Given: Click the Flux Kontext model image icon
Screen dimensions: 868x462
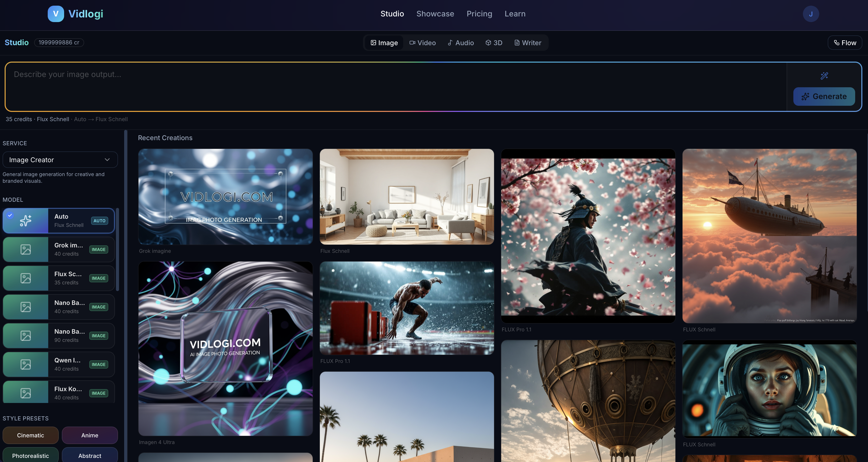Looking at the screenshot, I should pyautogui.click(x=26, y=393).
